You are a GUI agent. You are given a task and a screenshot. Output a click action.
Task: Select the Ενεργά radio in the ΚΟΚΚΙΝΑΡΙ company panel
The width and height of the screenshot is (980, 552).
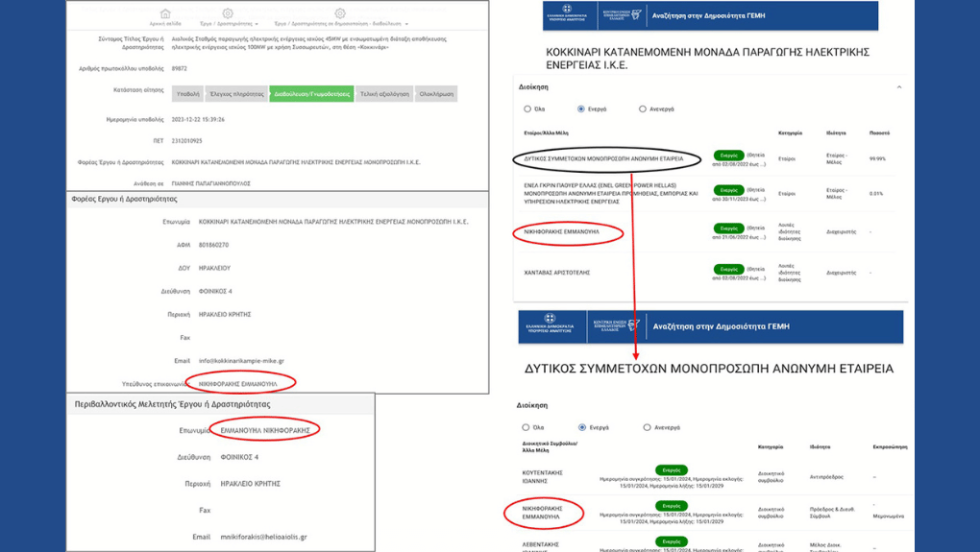tap(581, 109)
